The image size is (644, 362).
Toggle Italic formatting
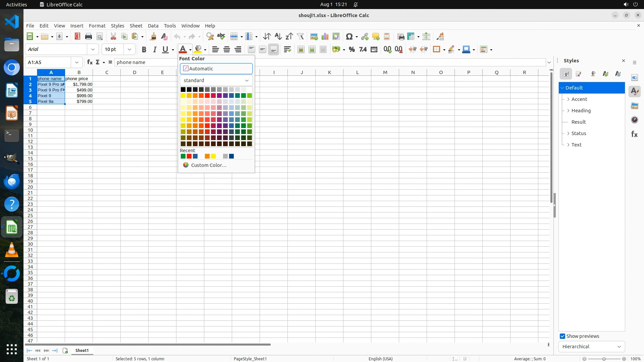tap(155, 50)
